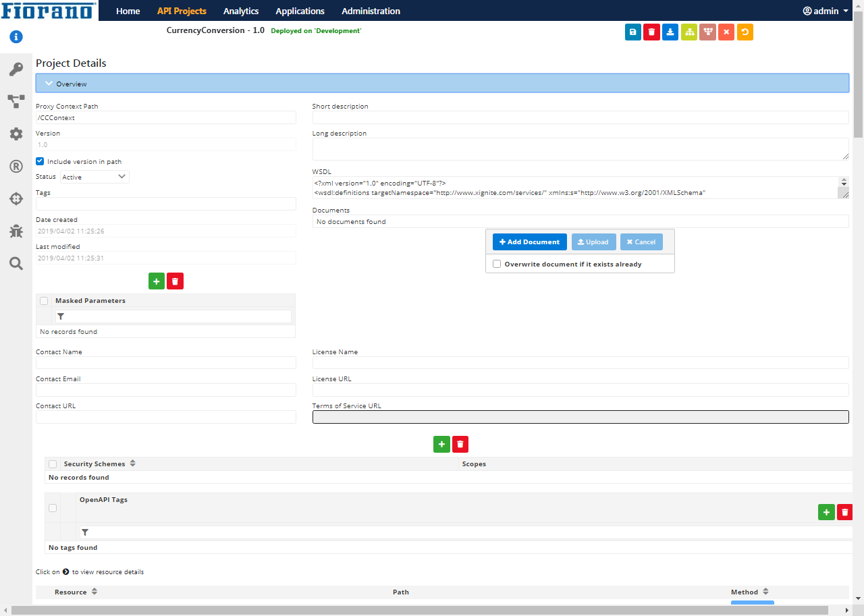The image size is (864, 616).
Task: Click into the Proxy Context Path field
Action: 166,117
